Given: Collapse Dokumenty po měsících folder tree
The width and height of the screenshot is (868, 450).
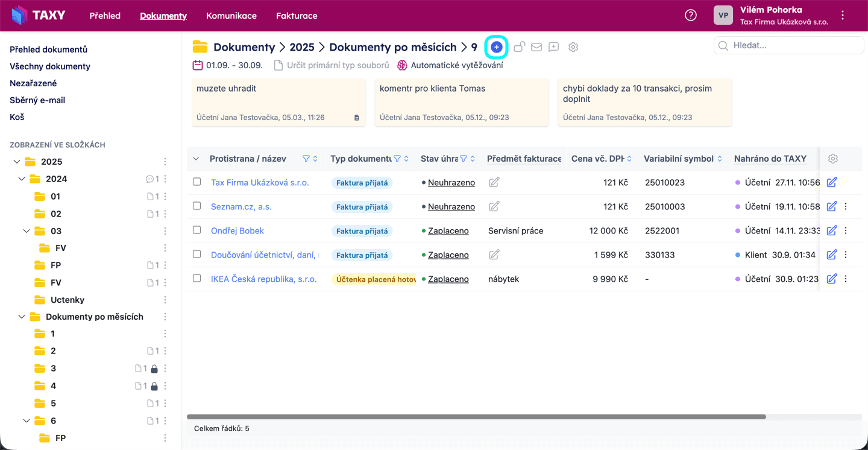Looking at the screenshot, I should (x=22, y=317).
